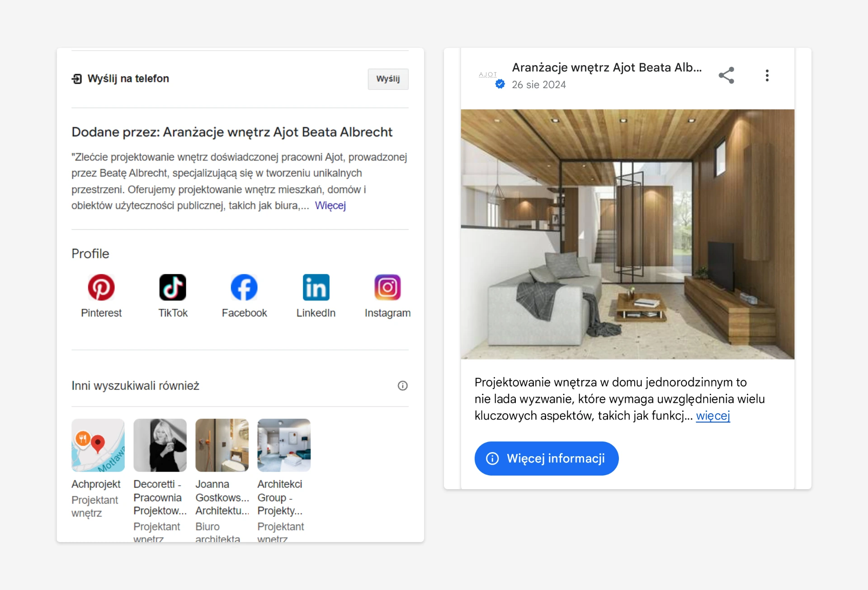The height and width of the screenshot is (590, 868).
Task: Click the Architekci Group - Projekty title
Action: (280, 497)
